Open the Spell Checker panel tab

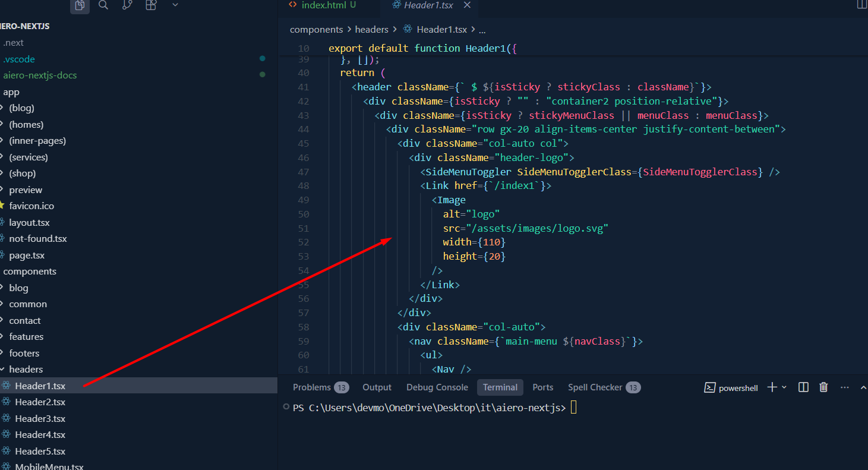click(595, 387)
